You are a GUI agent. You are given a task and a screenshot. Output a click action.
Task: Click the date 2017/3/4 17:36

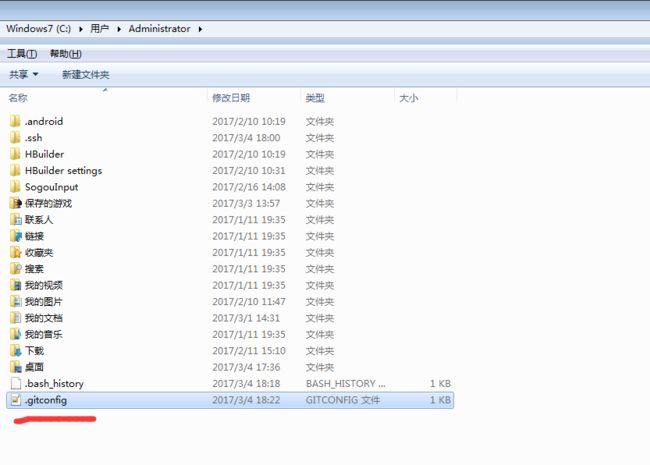pos(246,367)
